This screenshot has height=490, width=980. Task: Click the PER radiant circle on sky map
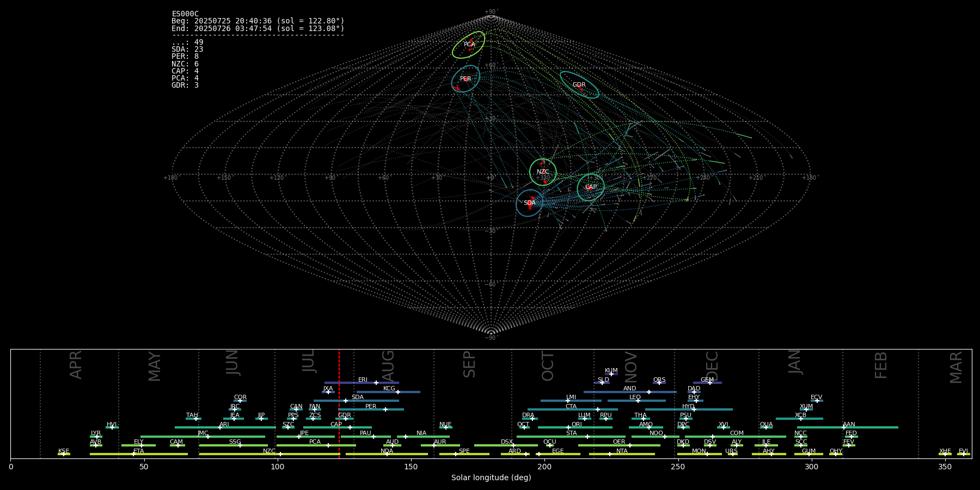pos(465,79)
